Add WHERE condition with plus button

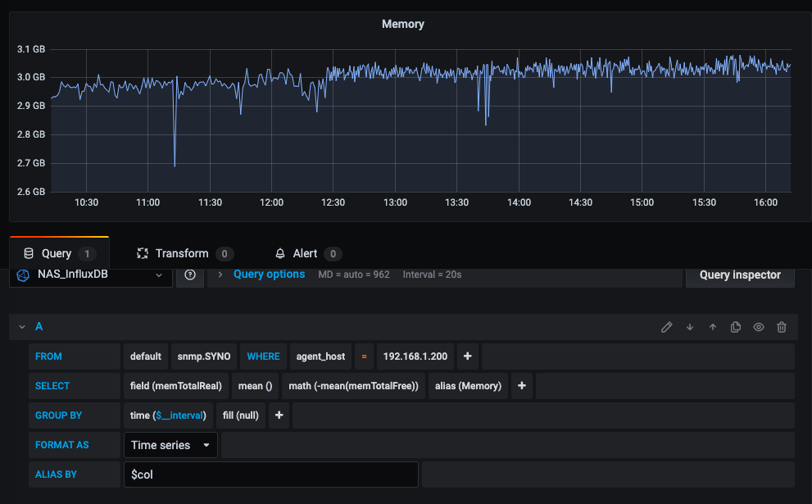(468, 356)
